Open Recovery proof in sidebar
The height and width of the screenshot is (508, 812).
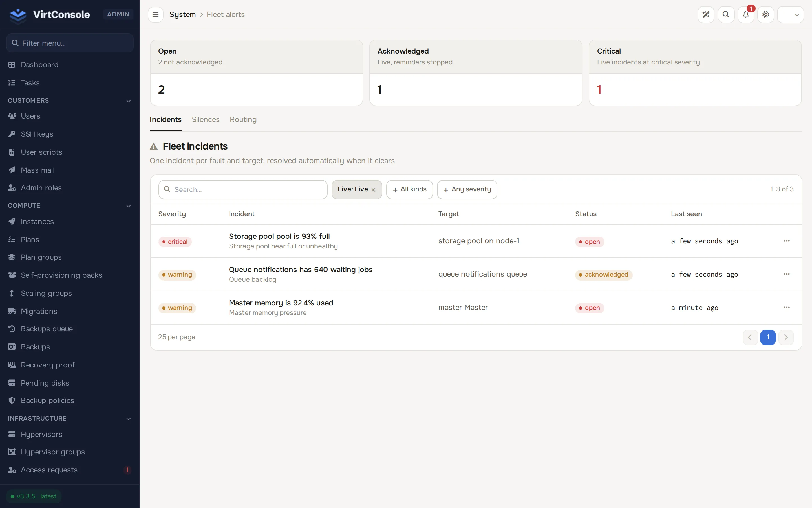(x=70, y=365)
